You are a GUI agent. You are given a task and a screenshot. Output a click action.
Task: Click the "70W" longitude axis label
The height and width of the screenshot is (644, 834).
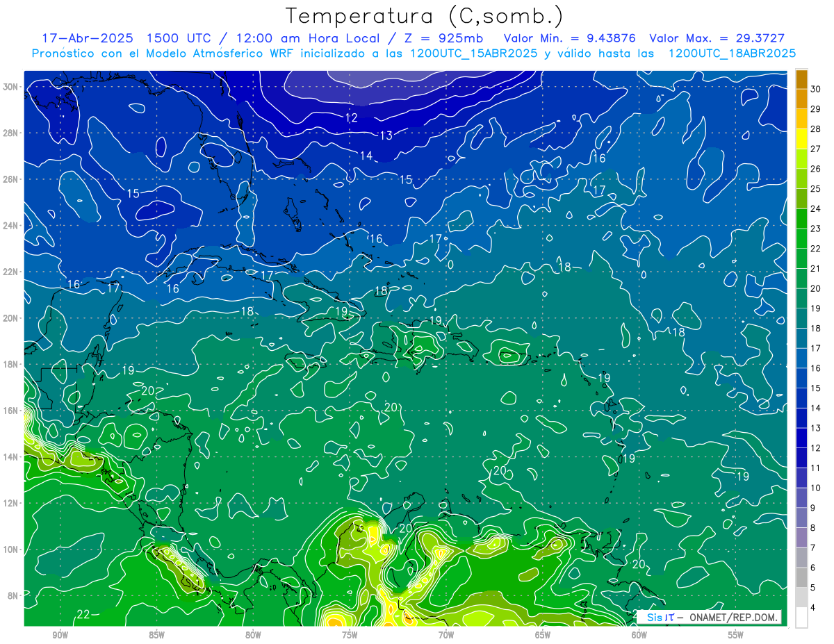coord(446,635)
